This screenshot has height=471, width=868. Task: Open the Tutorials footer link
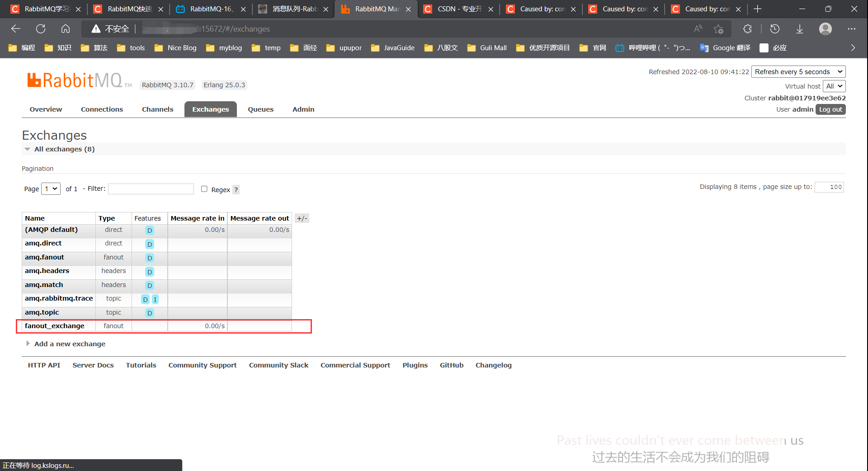tap(141, 365)
